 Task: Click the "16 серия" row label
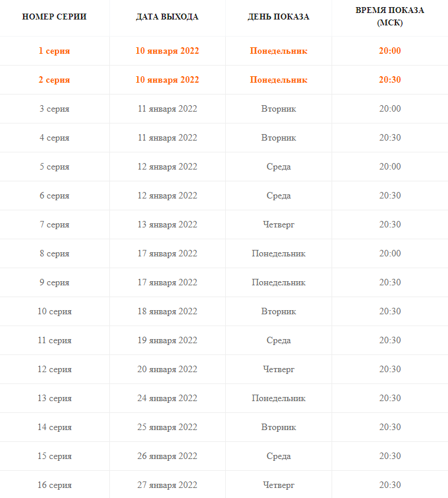[x=54, y=485]
